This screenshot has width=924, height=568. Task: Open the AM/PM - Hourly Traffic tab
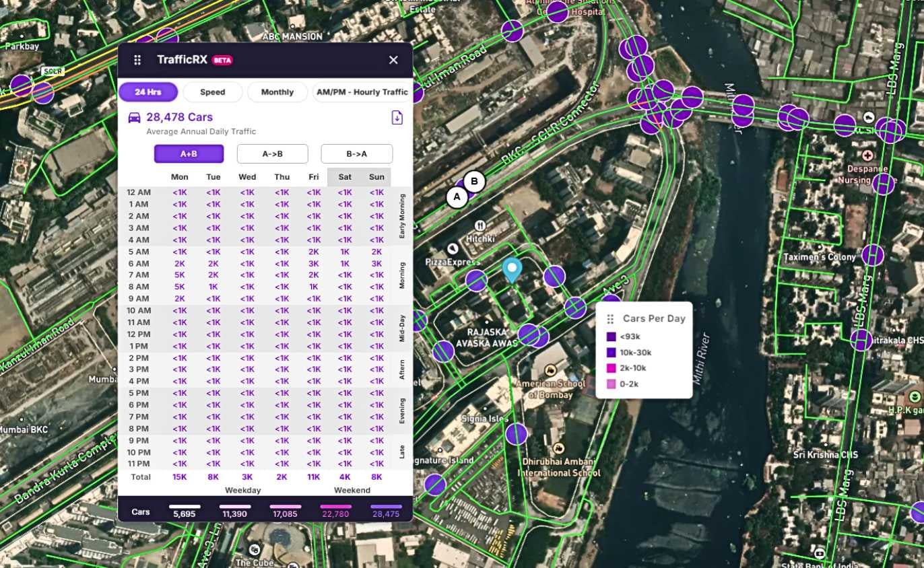[x=362, y=92]
